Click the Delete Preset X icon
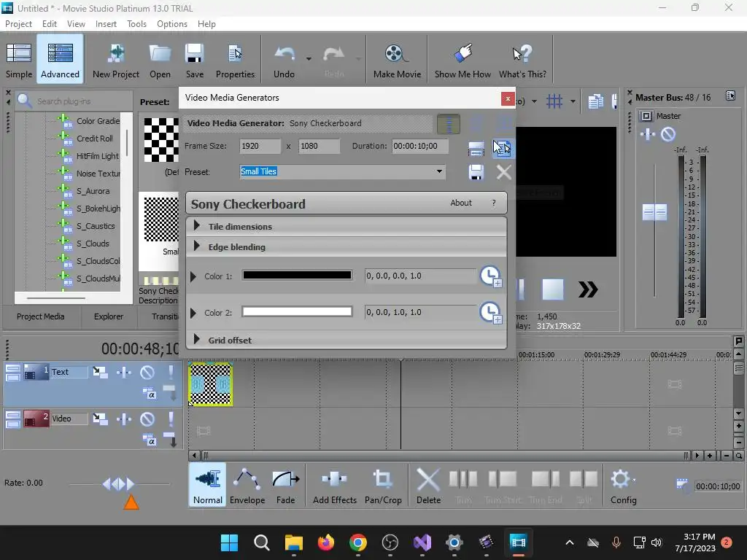 503,172
